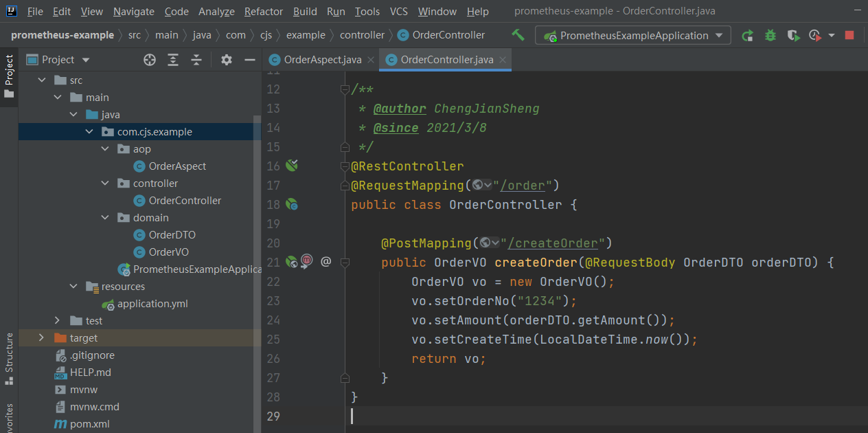Select the OrderController.java editor tab

446,60
